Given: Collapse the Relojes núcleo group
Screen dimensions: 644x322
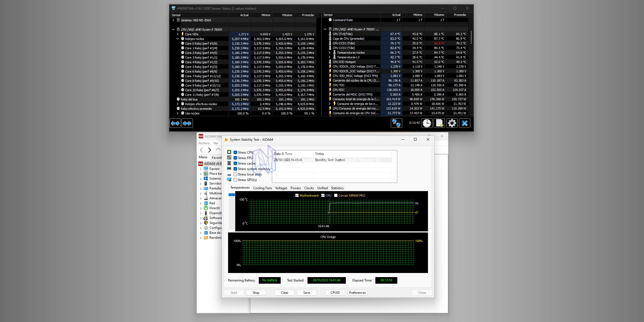Looking at the screenshot, I should tap(177, 39).
